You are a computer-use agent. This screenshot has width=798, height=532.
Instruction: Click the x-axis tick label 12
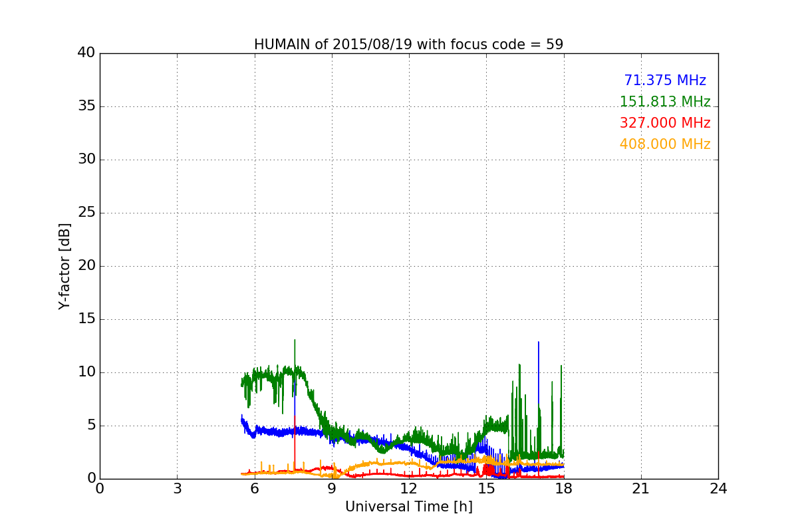pyautogui.click(x=409, y=489)
